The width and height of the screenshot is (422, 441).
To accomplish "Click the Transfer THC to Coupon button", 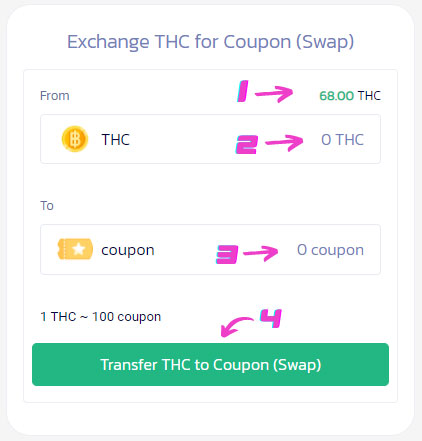I will point(210,364).
